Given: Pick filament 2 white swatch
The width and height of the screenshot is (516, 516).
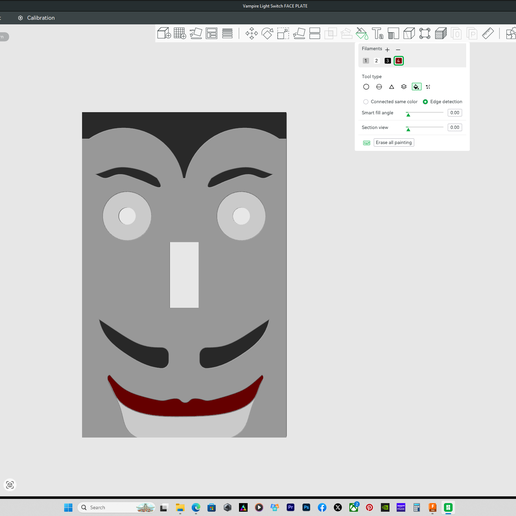Looking at the screenshot, I should click(377, 61).
